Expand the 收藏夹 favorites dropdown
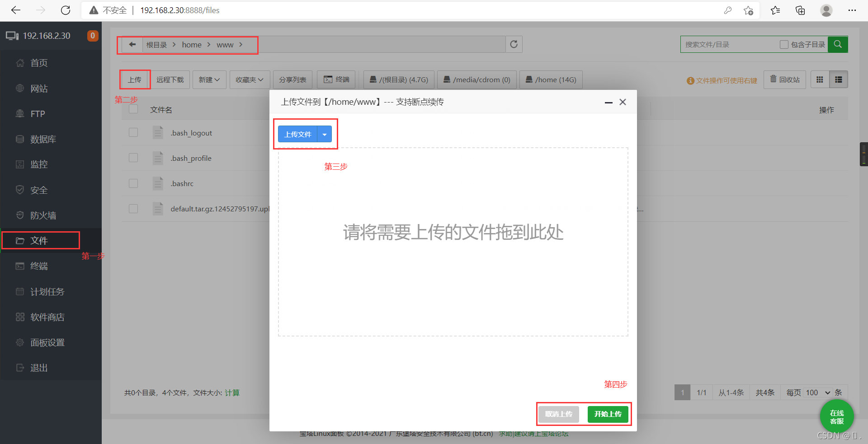Viewport: 868px width, 444px height. point(250,79)
